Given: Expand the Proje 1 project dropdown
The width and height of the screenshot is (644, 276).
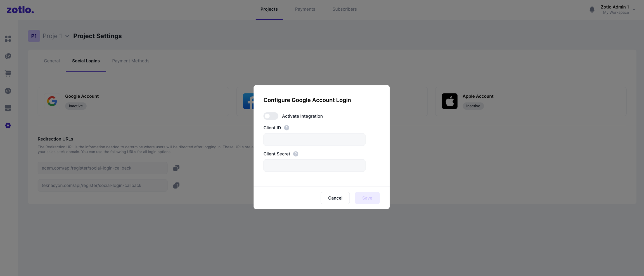Looking at the screenshot, I should [x=67, y=36].
